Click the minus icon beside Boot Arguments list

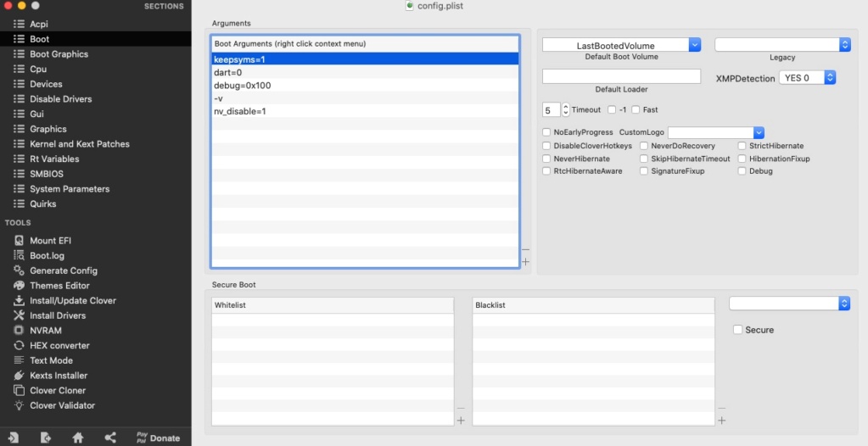tap(525, 249)
